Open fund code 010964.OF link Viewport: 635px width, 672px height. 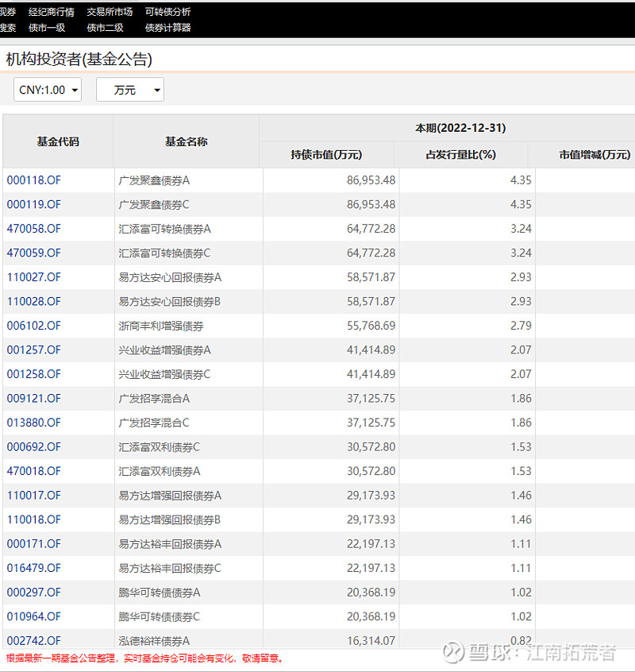[x=34, y=616]
